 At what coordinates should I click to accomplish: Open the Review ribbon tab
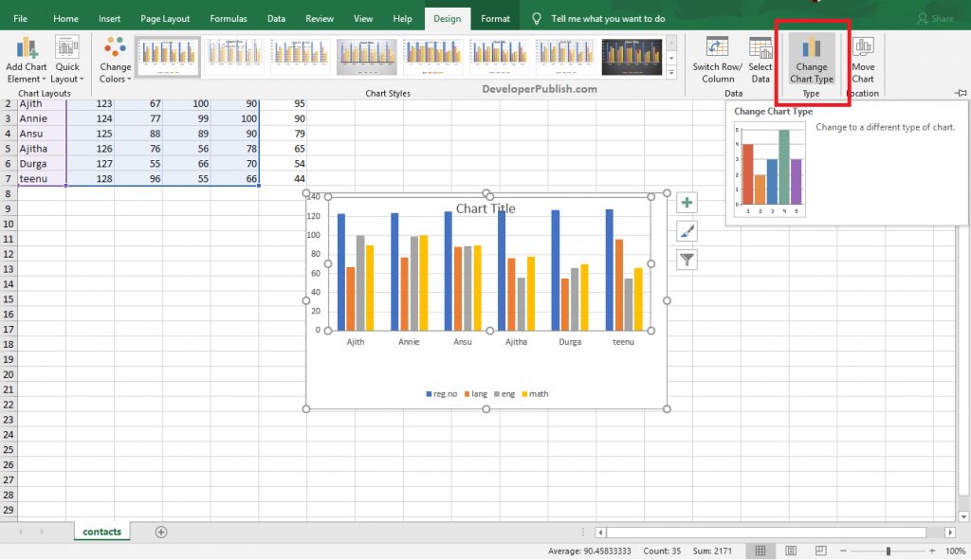tap(319, 18)
